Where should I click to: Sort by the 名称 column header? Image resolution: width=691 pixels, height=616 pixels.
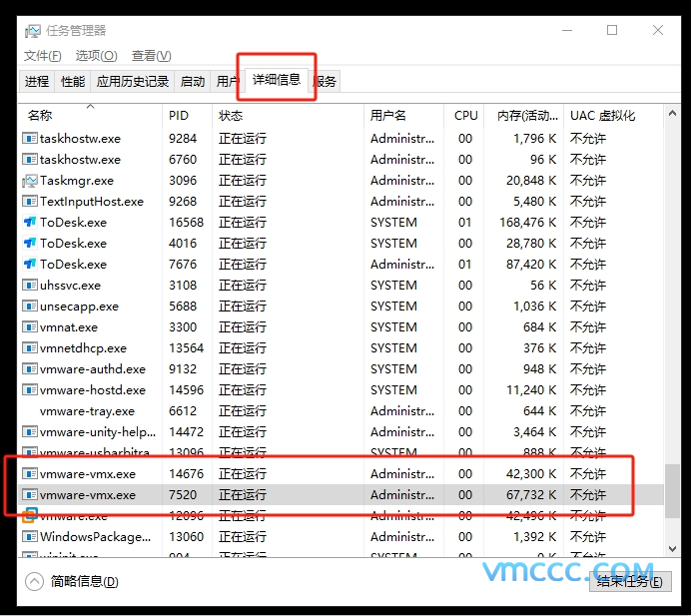[90, 116]
